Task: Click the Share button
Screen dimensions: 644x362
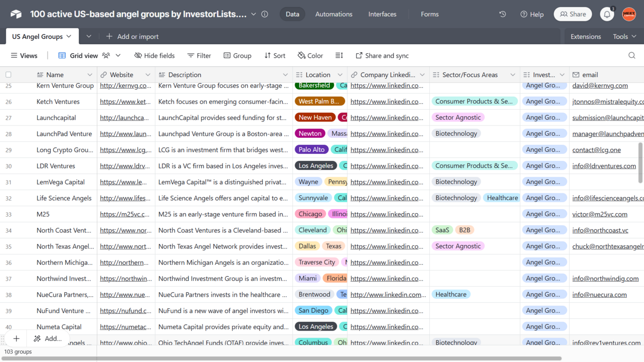Action: 572,14
